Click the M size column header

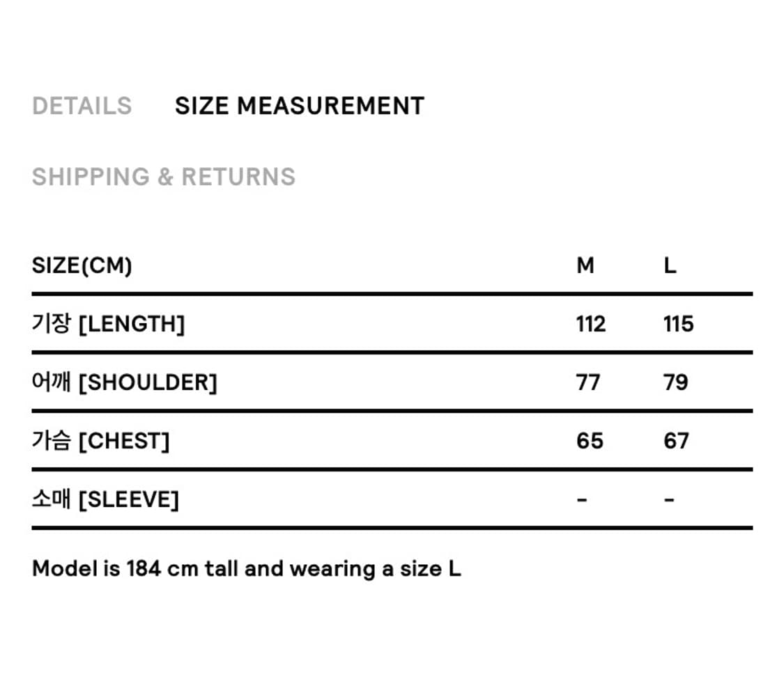coord(585,265)
